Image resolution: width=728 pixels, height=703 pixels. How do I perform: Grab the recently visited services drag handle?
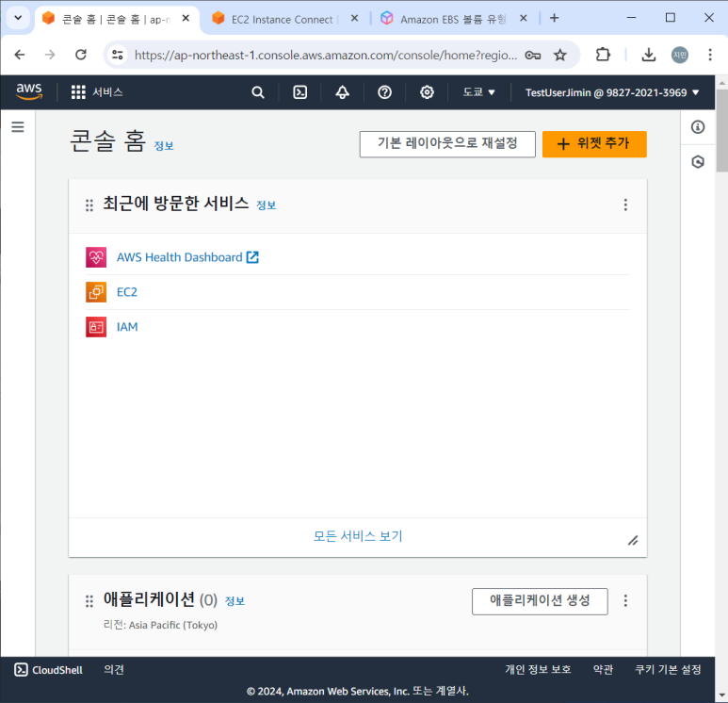[89, 204]
